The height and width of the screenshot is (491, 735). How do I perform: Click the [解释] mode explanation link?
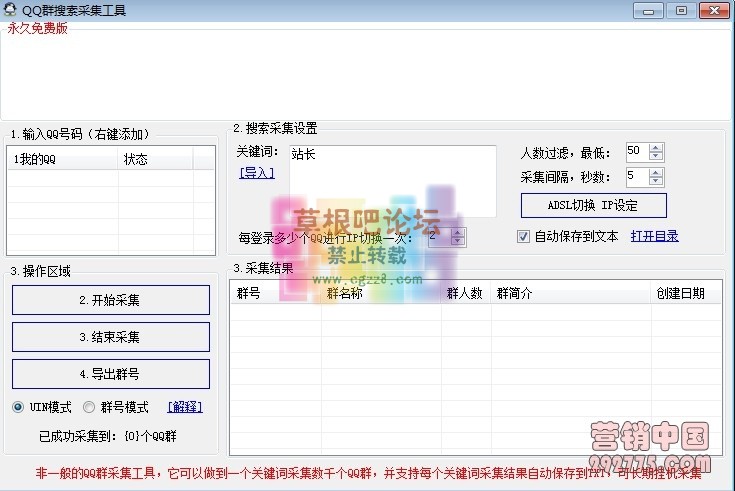click(185, 407)
